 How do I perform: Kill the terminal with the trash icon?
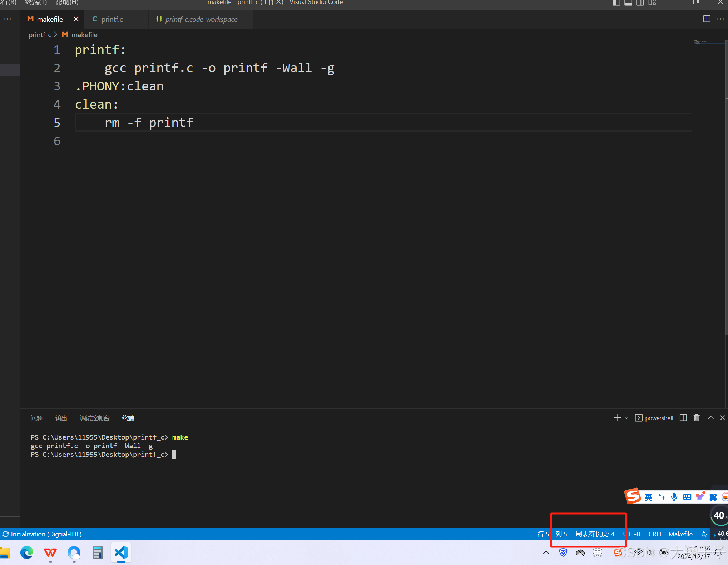point(697,418)
